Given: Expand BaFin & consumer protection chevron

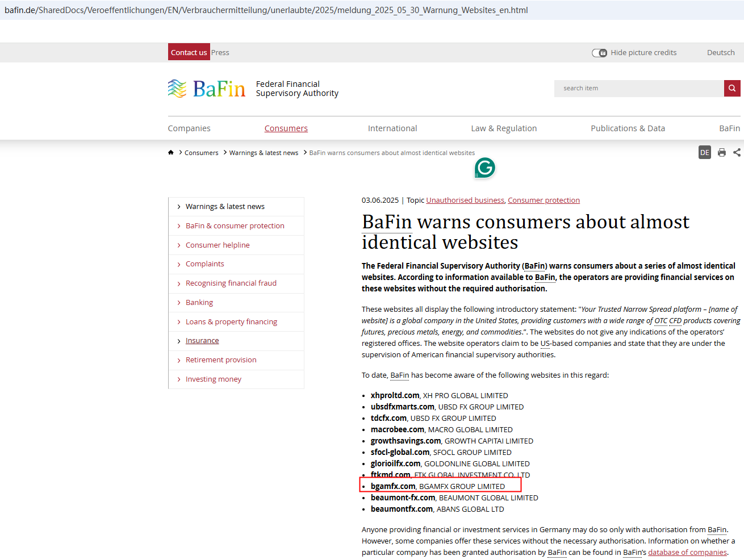Looking at the screenshot, I should coord(179,226).
